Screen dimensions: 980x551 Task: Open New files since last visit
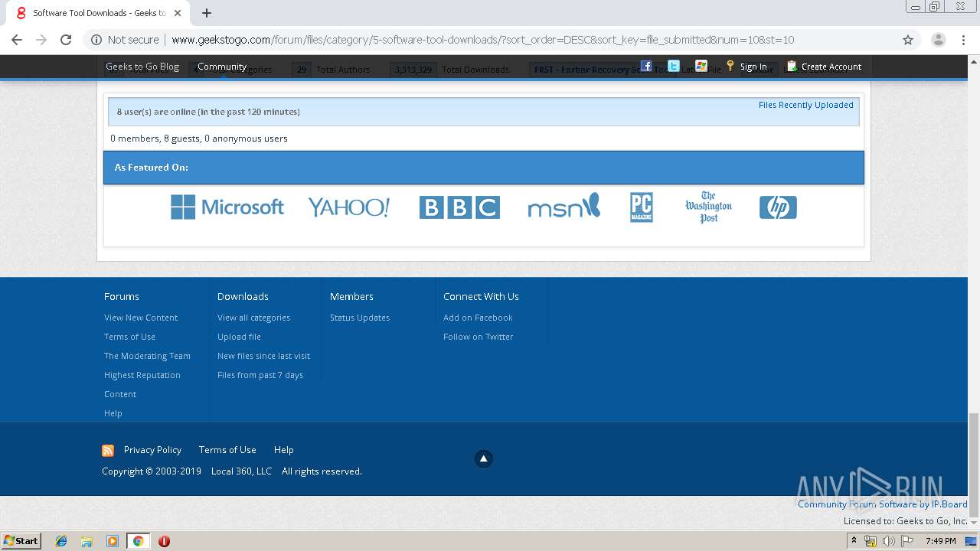(x=263, y=356)
